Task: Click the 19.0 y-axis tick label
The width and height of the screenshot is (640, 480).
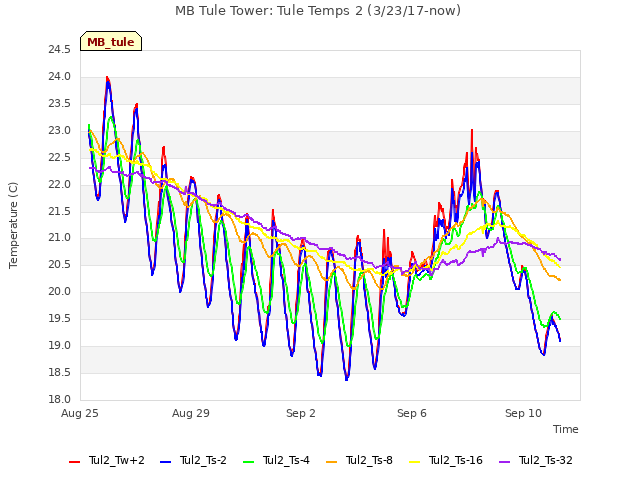Action: [x=60, y=345]
